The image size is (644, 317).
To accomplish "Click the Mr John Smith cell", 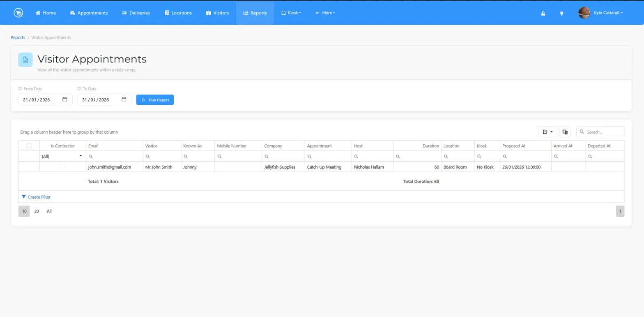I will [x=162, y=167].
